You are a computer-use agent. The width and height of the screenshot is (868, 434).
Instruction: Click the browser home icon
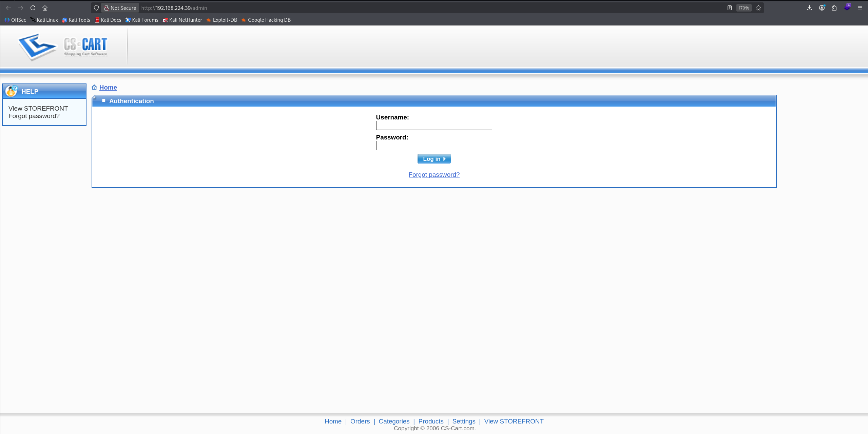(45, 8)
